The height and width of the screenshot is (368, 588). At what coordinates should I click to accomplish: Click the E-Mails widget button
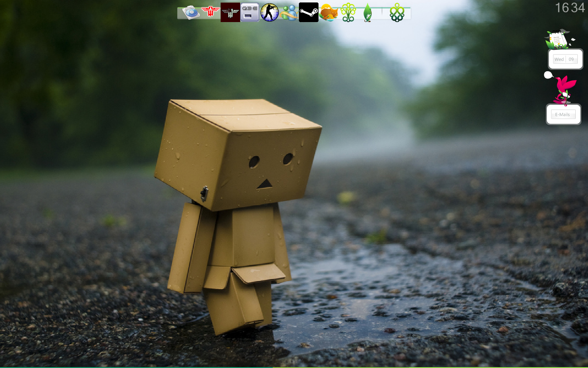563,114
